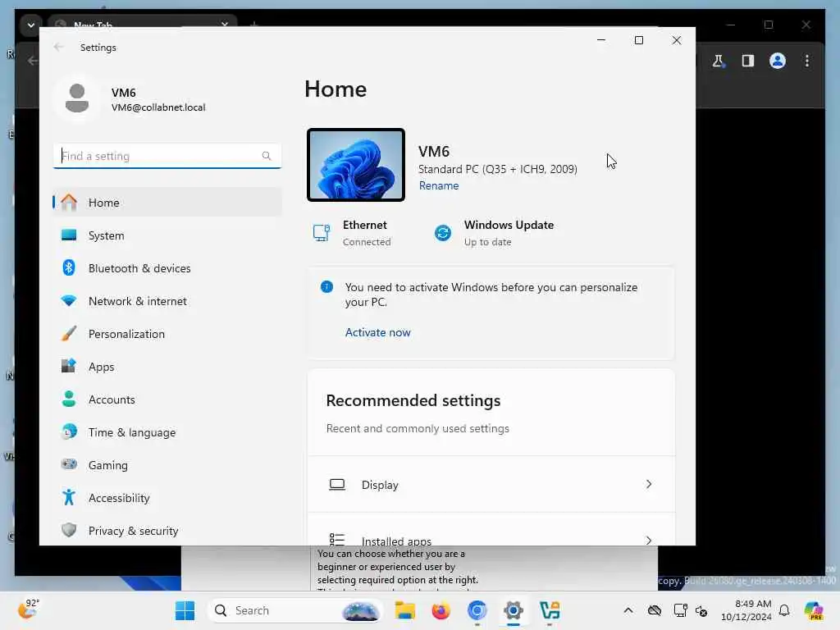Viewport: 840px width, 630px height.
Task: Open the browser three-dot menu
Action: pos(807,61)
